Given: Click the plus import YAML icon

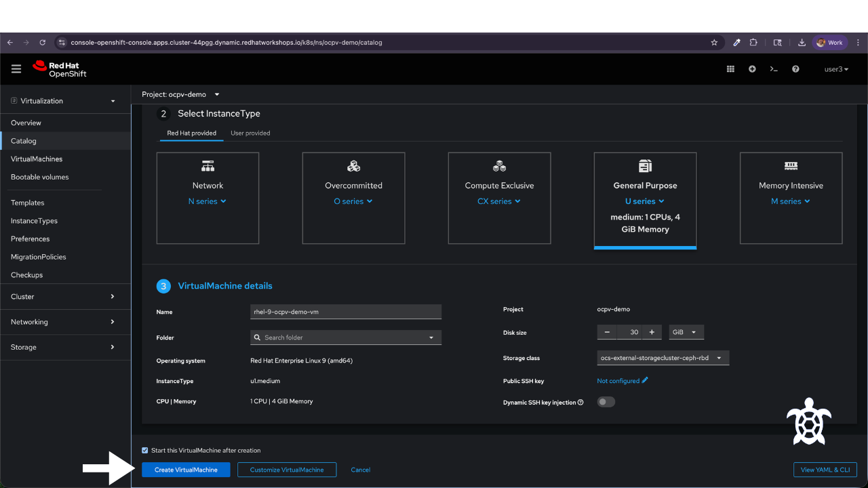Looking at the screenshot, I should (x=752, y=69).
